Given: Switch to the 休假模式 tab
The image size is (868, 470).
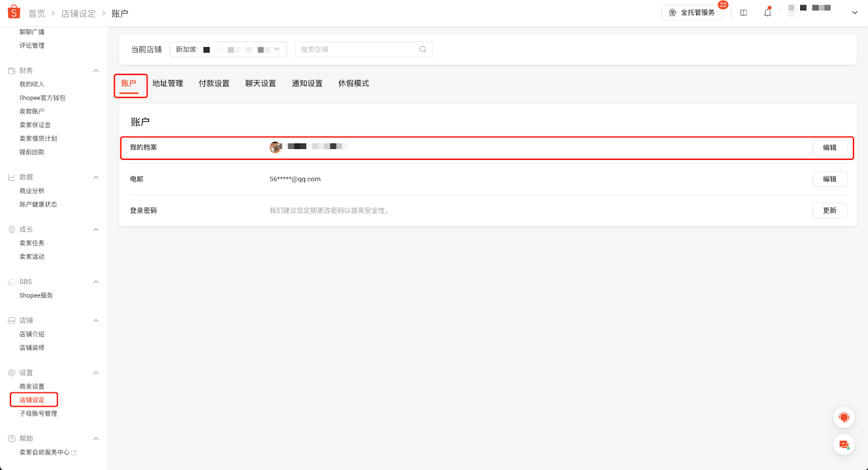Looking at the screenshot, I should [354, 83].
